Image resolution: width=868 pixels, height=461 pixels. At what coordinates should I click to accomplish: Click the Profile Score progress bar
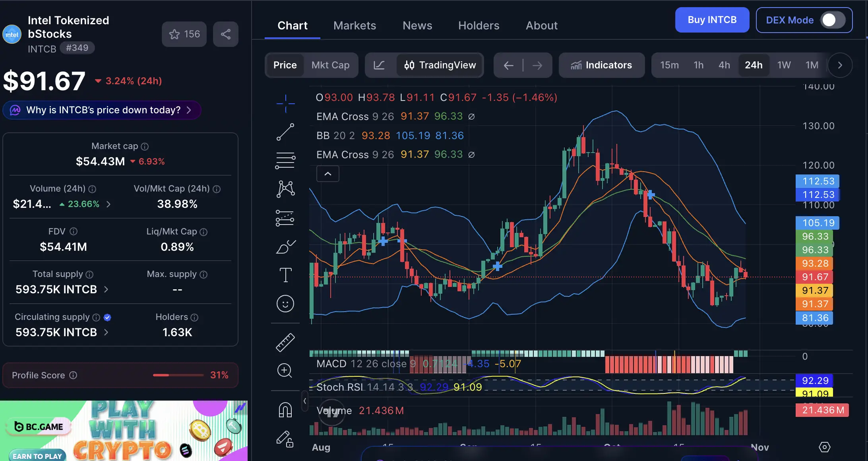pyautogui.click(x=178, y=375)
